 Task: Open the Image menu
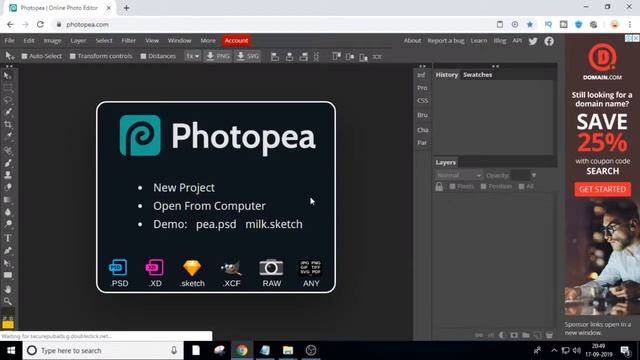[52, 41]
